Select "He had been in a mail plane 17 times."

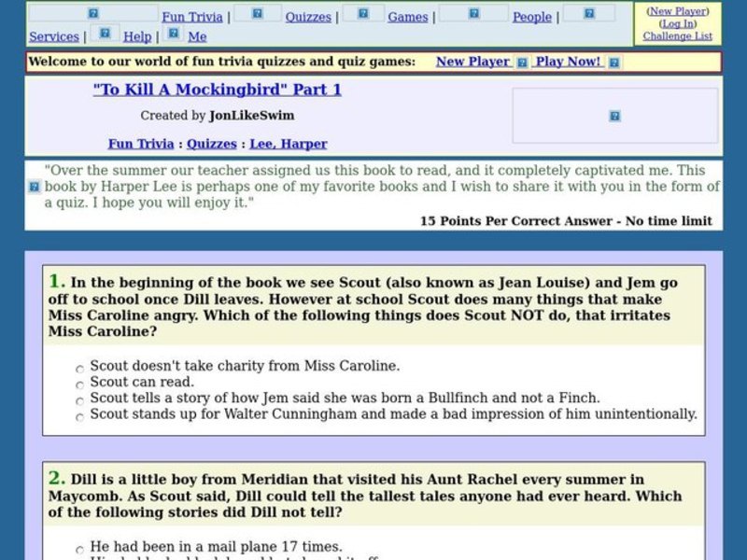[80, 549]
